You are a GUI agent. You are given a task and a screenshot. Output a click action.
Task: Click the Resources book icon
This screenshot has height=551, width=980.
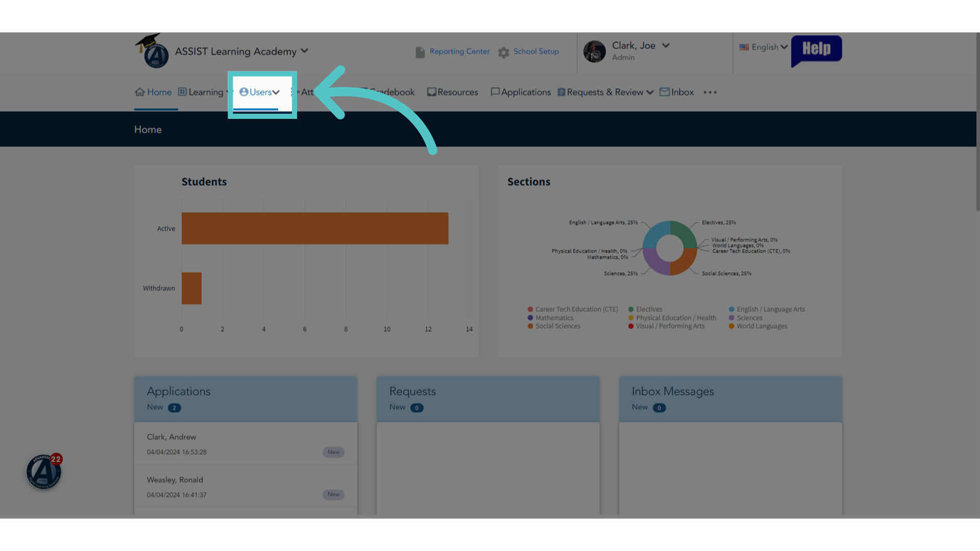pos(432,92)
